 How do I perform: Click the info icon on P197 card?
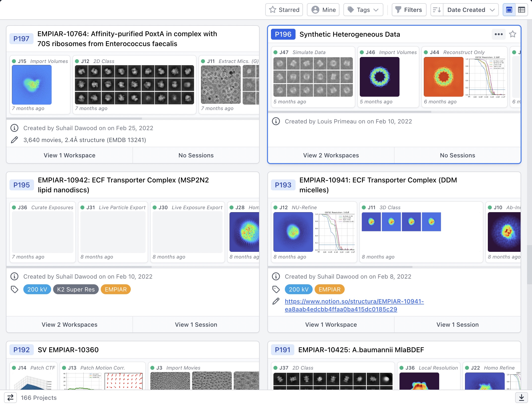pos(14,128)
